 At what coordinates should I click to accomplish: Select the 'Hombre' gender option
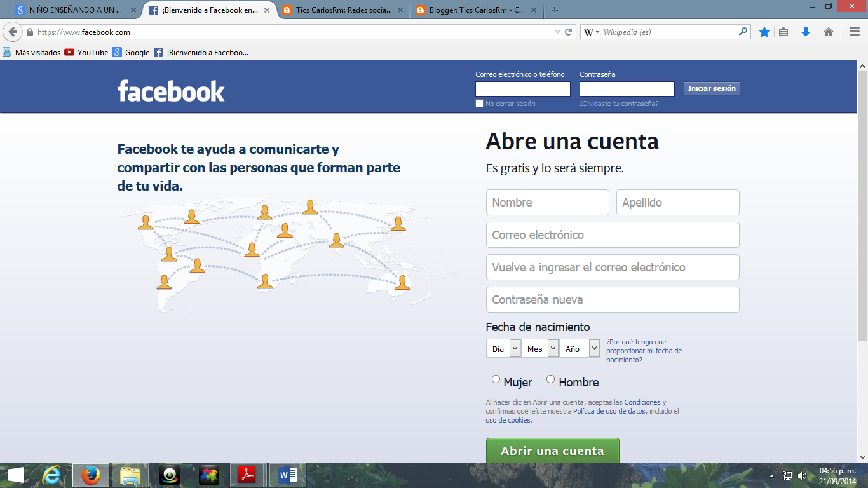550,379
